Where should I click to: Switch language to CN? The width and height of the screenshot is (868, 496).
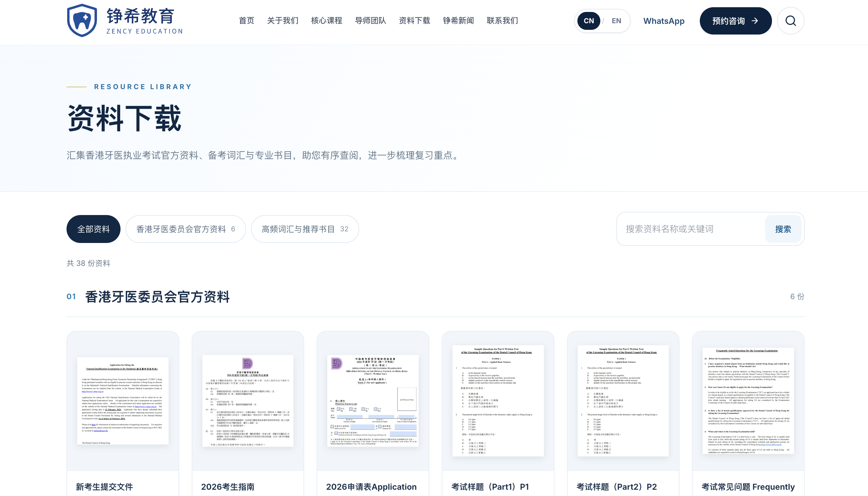[589, 21]
